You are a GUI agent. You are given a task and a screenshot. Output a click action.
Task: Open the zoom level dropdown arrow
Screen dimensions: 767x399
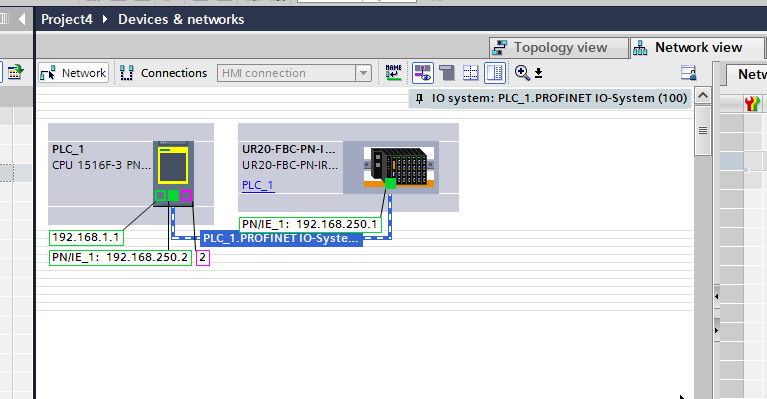click(539, 73)
